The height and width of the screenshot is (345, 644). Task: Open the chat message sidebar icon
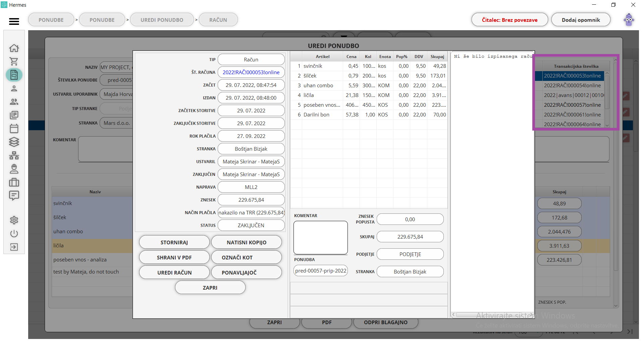[14, 196]
